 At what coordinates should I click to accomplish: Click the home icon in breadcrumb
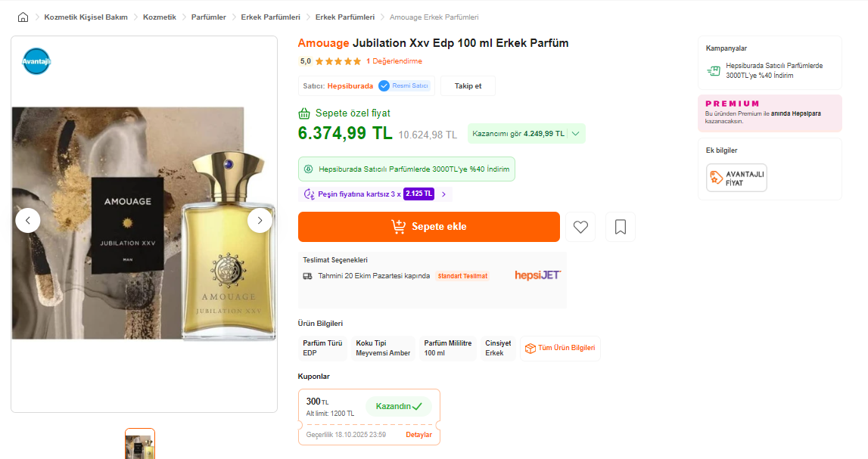[x=23, y=17]
